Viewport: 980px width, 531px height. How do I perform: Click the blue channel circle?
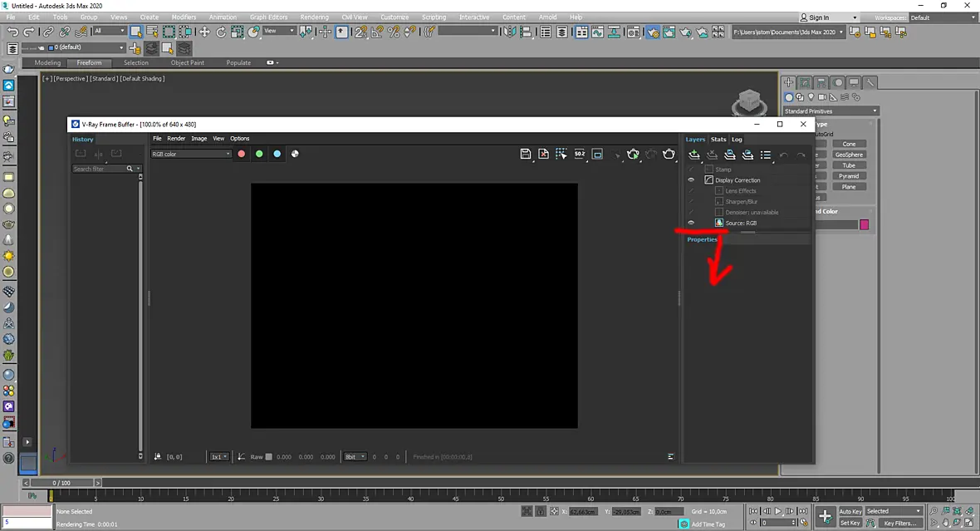tap(277, 154)
